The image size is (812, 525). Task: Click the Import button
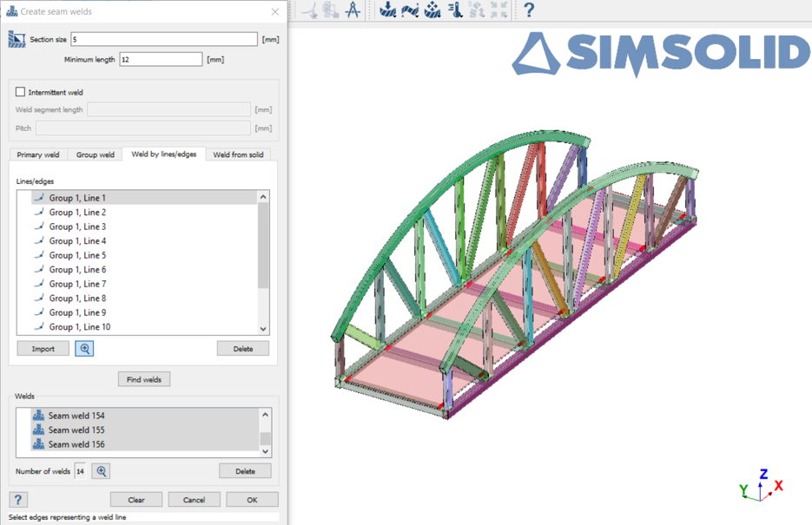point(43,349)
